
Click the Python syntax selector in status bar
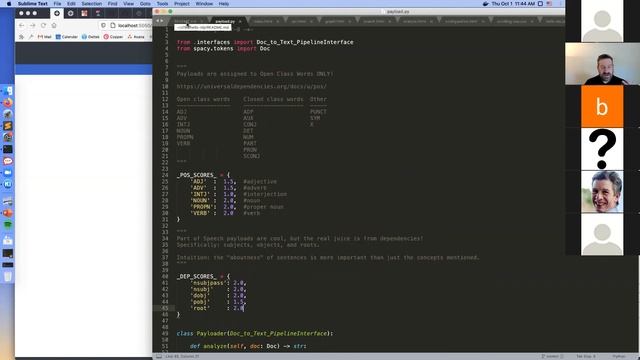click(619, 356)
